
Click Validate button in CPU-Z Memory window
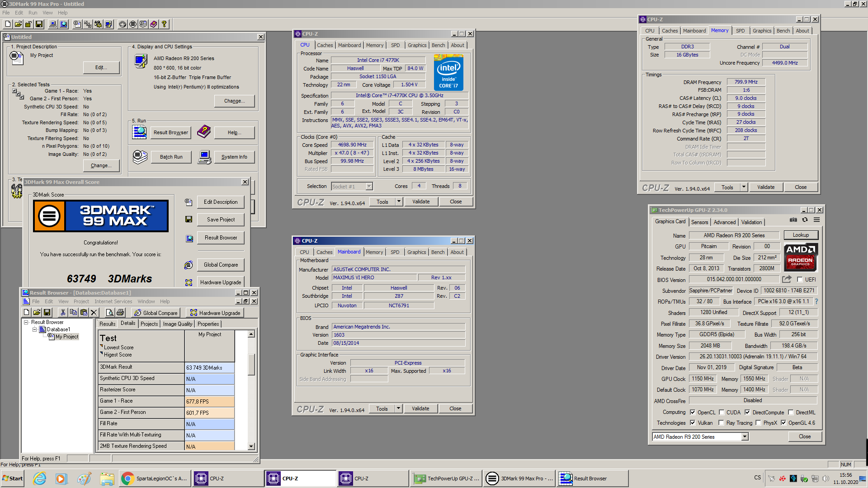coord(766,187)
